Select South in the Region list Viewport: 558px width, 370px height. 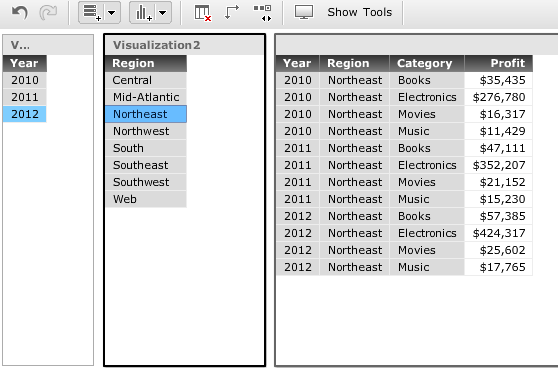[x=146, y=148]
